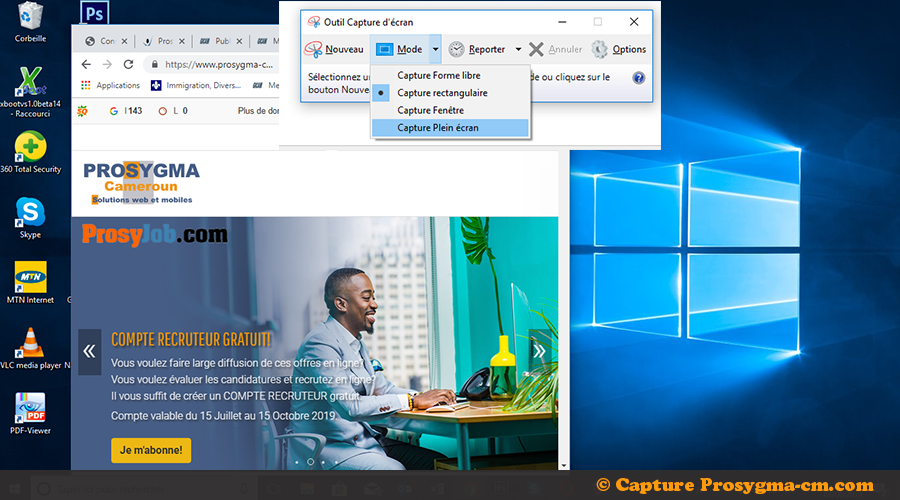The height and width of the screenshot is (500, 900).
Task: Open the Immigration, Divers bookmark
Action: (x=196, y=86)
